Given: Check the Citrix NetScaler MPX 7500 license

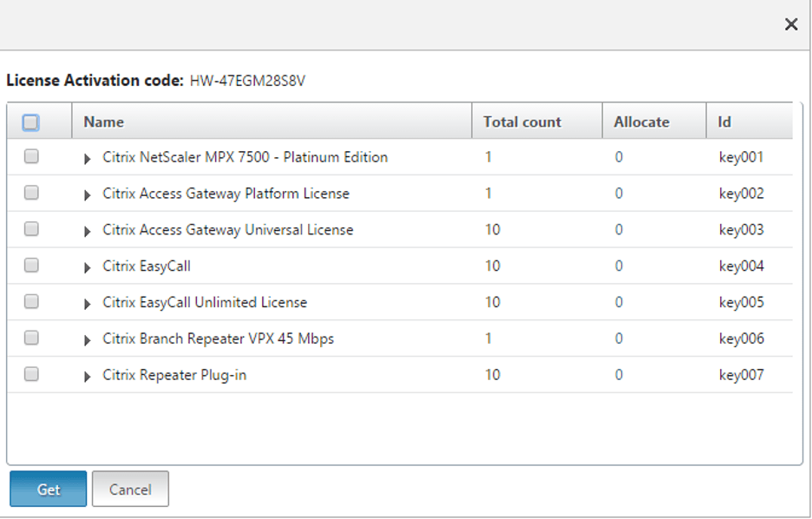Looking at the screenshot, I should pos(31,157).
